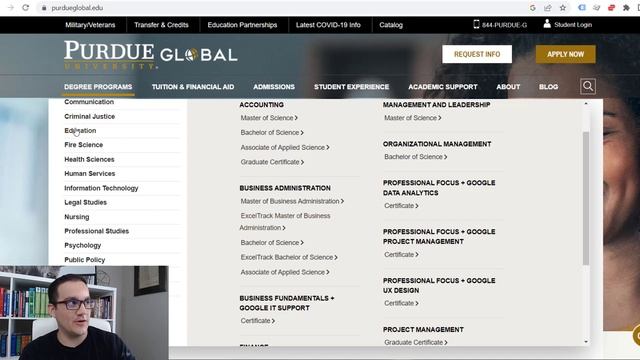Image resolution: width=640 pixels, height=360 pixels.
Task: Open the site search magnifier icon
Action: point(588,87)
